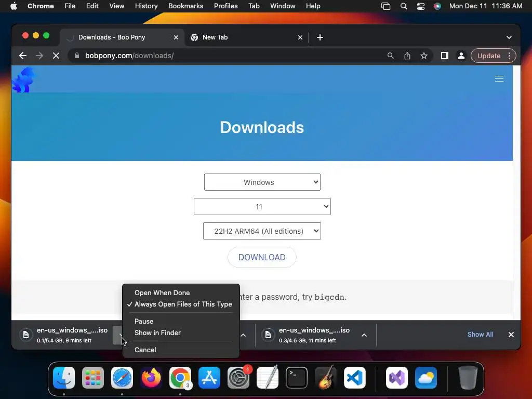Image resolution: width=532 pixels, height=399 pixels.
Task: Open System Settings from dock
Action: point(238,378)
